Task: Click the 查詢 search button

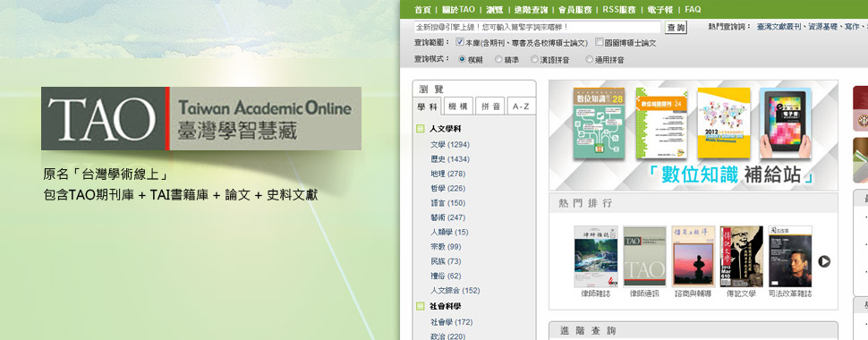Action: pos(676,28)
